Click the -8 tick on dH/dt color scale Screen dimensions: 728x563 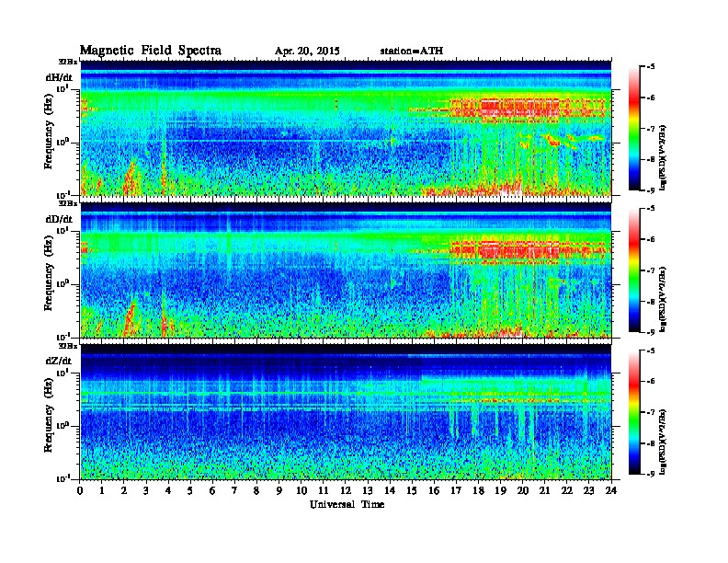[651, 159]
